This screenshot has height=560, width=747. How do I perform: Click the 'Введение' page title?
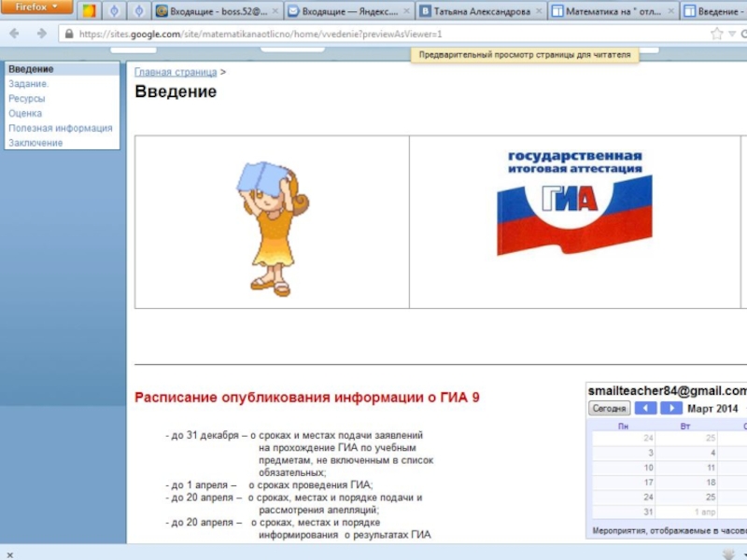point(176,91)
